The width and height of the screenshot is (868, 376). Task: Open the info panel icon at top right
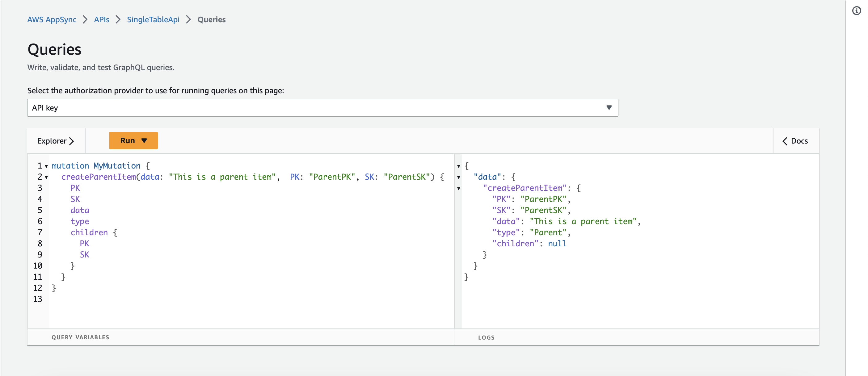[x=857, y=11]
